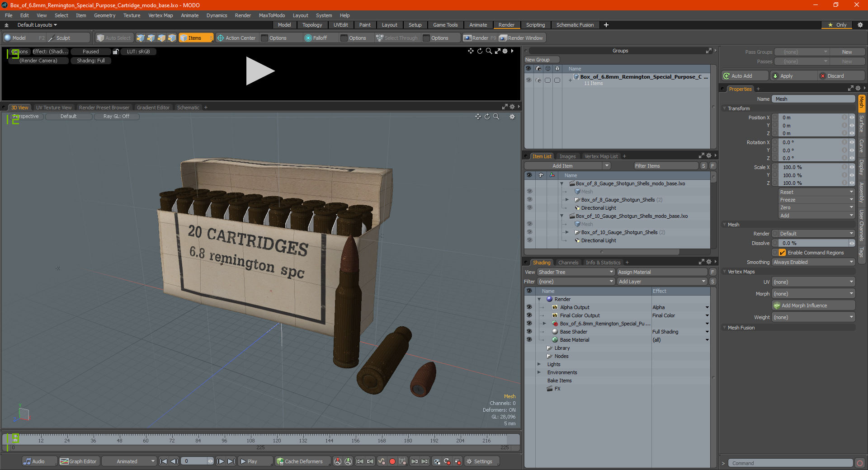Viewport: 868px width, 470px height.
Task: Step to the previous frame
Action: click(174, 461)
